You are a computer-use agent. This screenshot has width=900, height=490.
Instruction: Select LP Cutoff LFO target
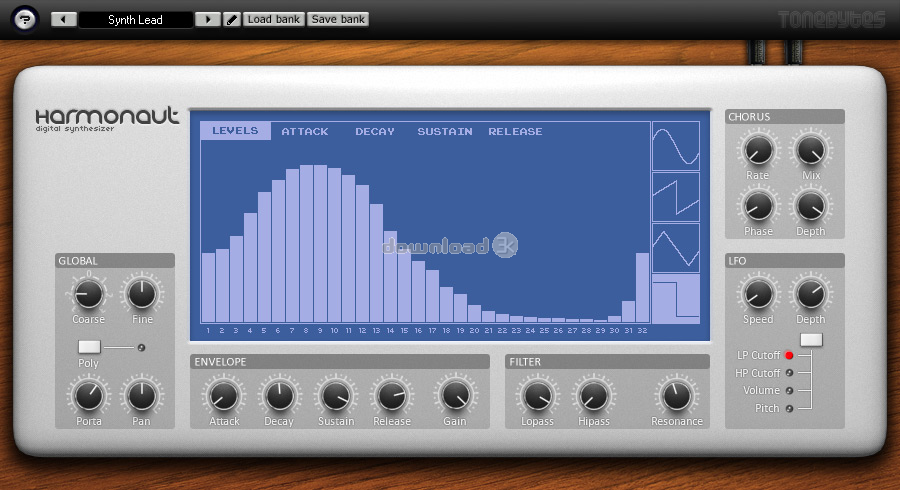[789, 355]
